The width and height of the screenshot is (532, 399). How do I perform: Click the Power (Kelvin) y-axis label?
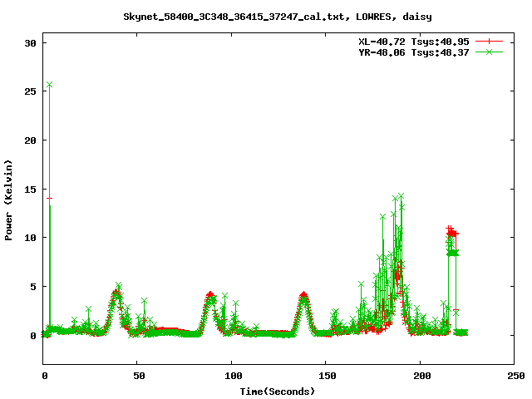click(x=8, y=200)
